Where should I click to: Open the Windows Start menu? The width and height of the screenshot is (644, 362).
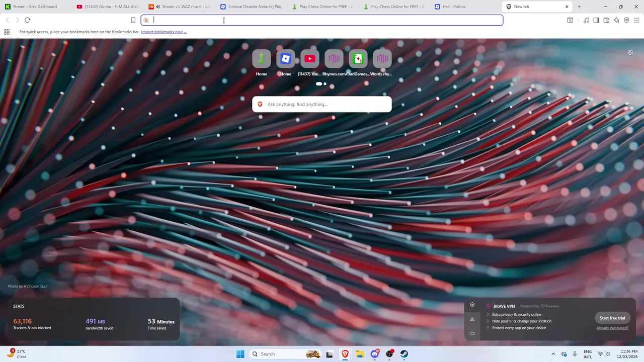point(240,354)
